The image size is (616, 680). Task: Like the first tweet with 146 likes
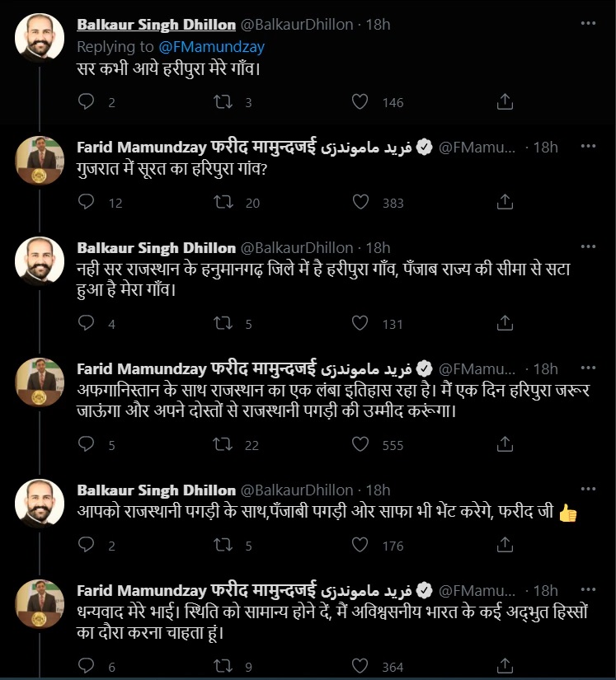(x=360, y=101)
